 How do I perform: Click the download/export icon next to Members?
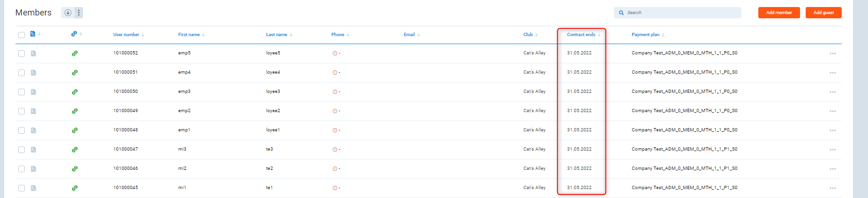[67, 13]
